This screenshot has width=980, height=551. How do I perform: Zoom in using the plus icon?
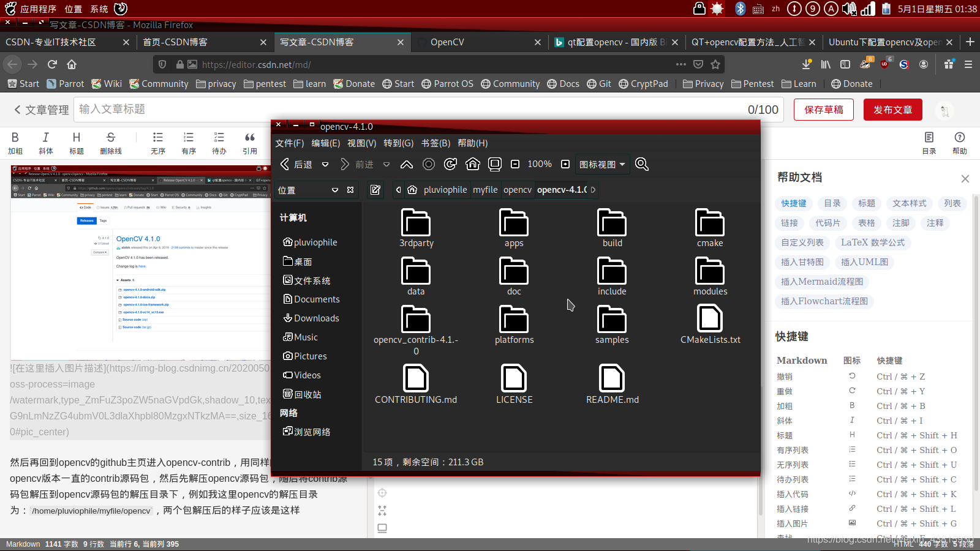pos(565,164)
